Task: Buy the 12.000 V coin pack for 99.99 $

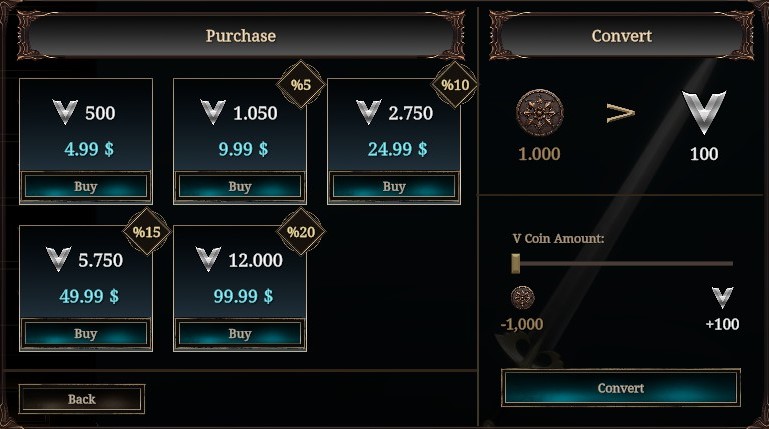Action: click(240, 334)
